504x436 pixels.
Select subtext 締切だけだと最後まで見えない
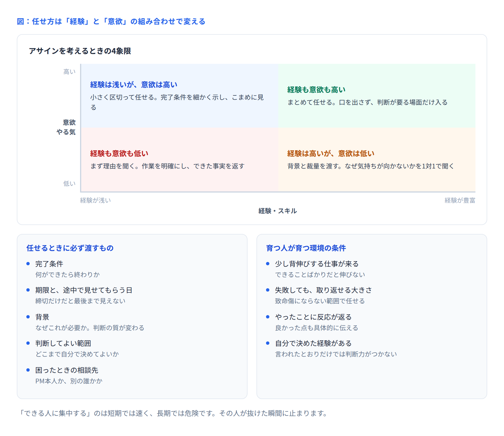pos(80,301)
